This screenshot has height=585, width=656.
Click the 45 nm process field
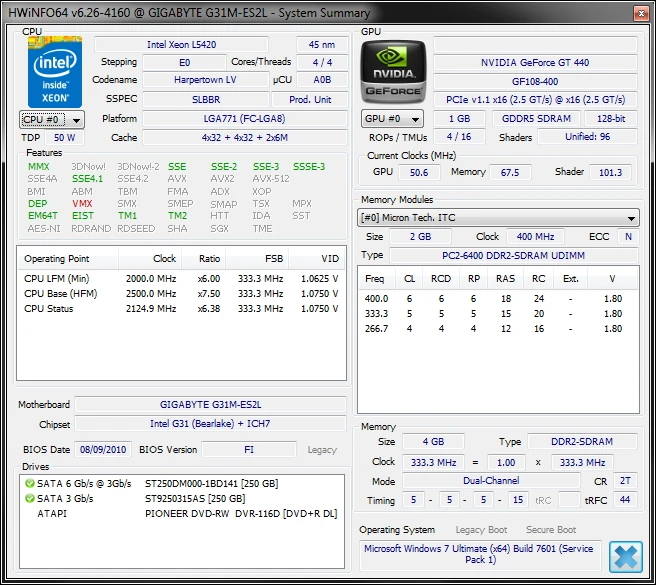point(322,44)
